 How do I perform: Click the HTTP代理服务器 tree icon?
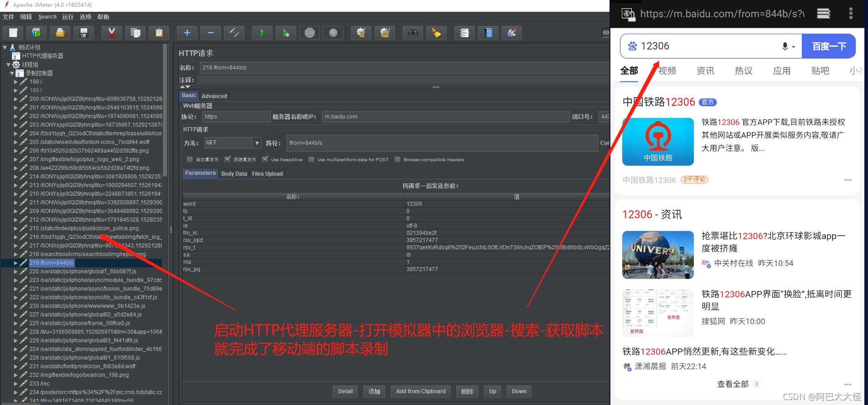tap(16, 56)
